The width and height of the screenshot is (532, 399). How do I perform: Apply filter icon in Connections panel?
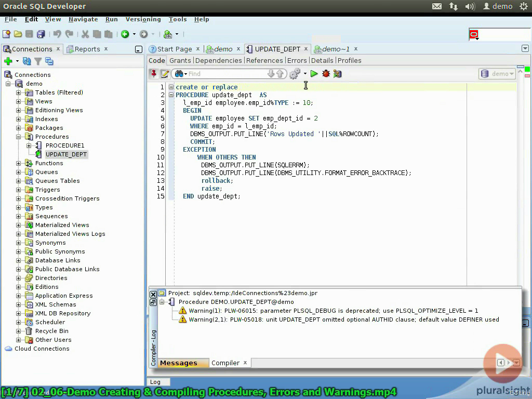[x=38, y=61]
